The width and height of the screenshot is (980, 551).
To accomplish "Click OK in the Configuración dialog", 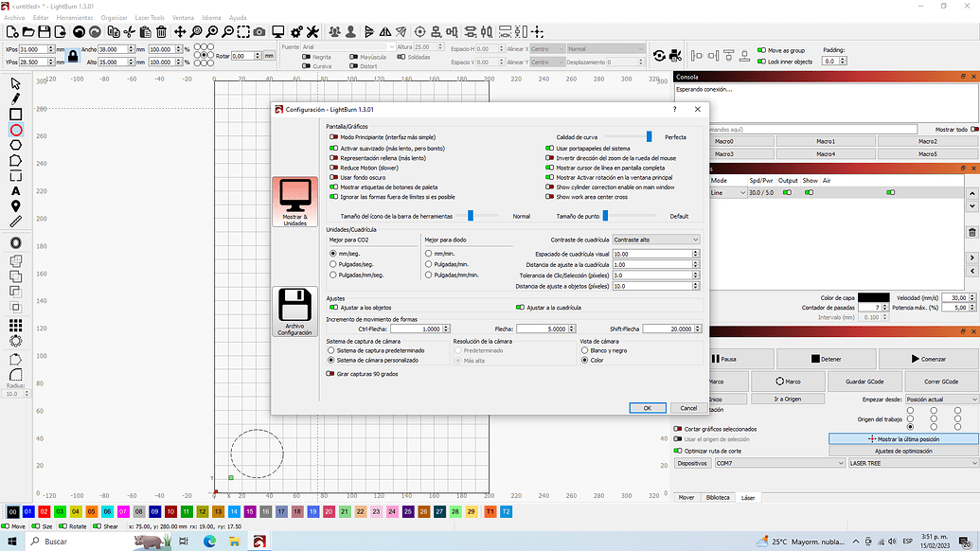I will 647,408.
